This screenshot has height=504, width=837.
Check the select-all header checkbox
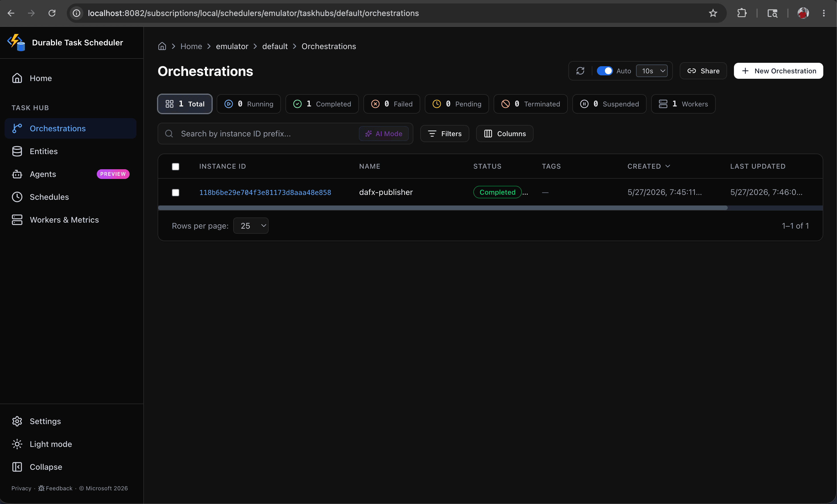[176, 166]
